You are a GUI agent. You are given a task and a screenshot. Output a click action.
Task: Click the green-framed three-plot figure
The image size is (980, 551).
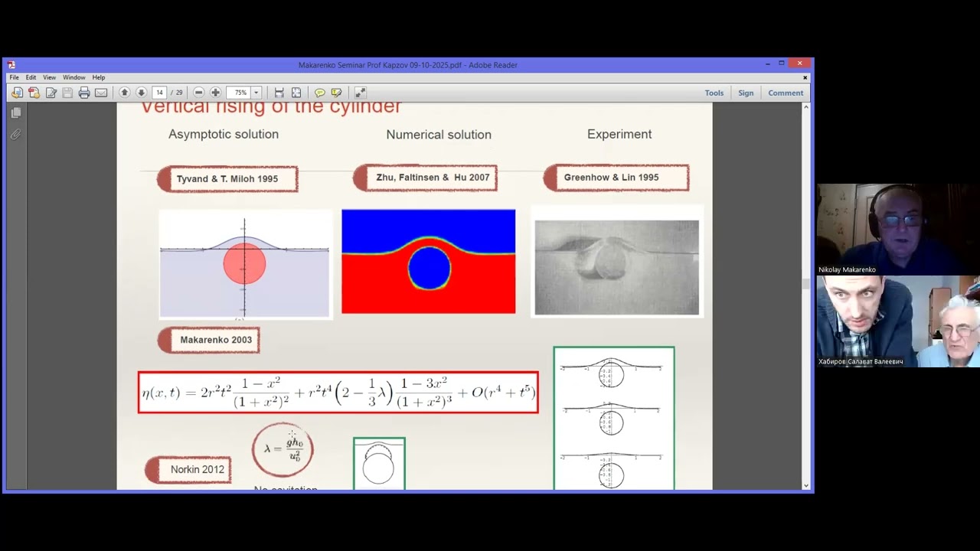pos(614,418)
